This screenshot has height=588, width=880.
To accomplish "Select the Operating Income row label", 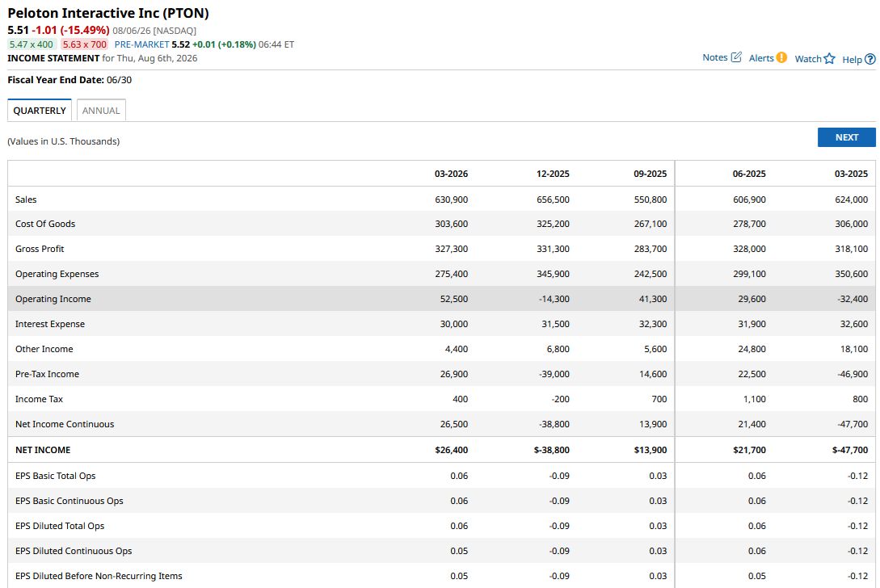I will (x=53, y=299).
